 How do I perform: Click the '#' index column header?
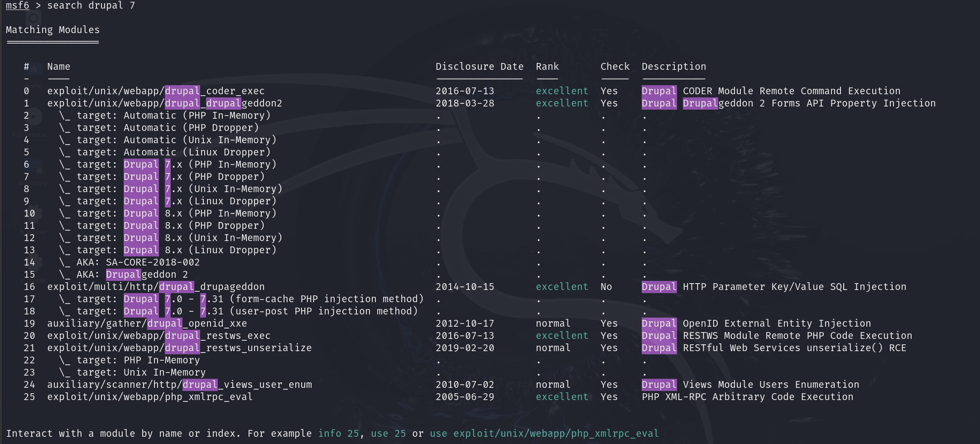click(x=27, y=67)
